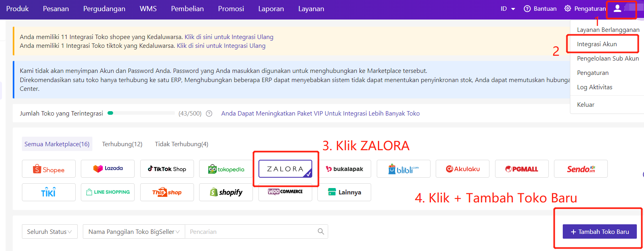The image size is (644, 251).
Task: Open the Layanan menu
Action: 311,9
